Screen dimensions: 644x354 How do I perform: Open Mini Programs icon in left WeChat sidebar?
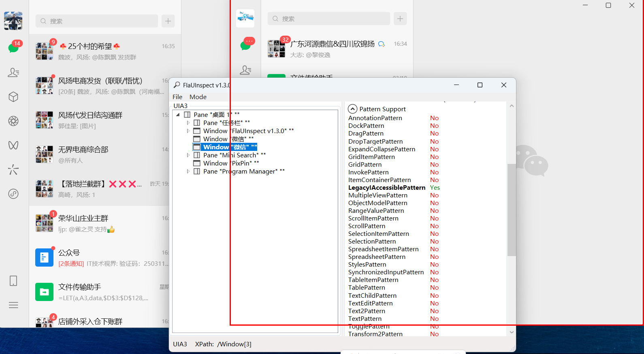(13, 194)
